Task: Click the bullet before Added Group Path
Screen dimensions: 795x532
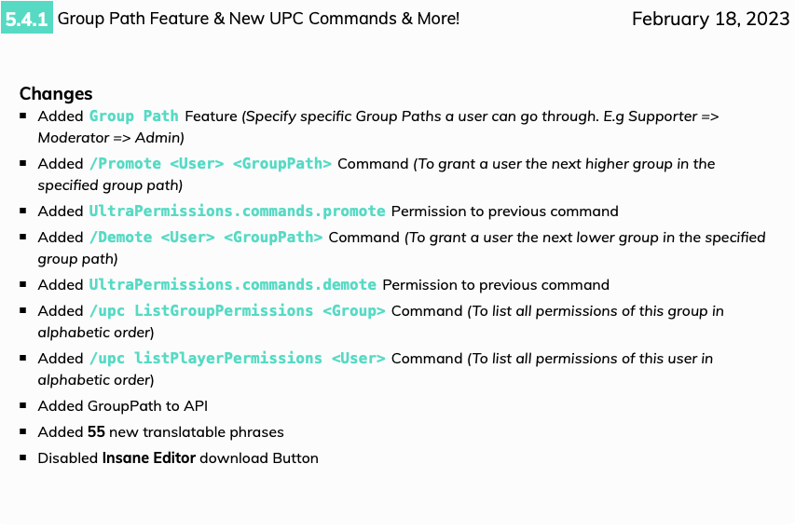Action: (x=22, y=116)
